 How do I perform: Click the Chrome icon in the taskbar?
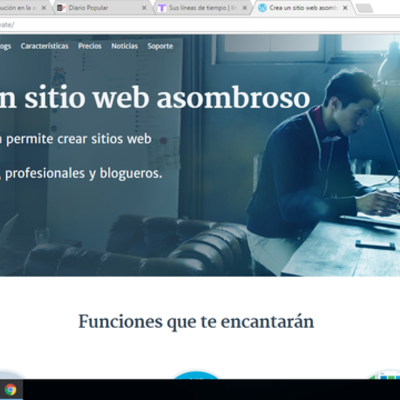point(10,389)
